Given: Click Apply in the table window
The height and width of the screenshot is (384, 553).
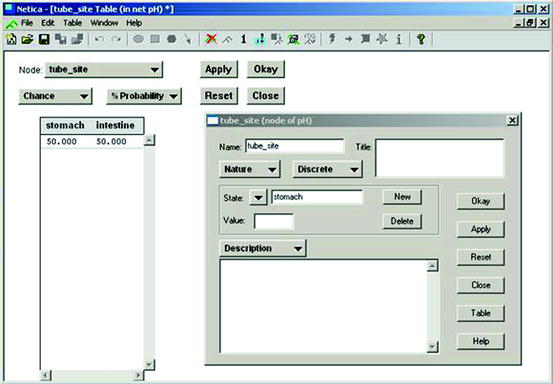Looking at the screenshot, I should 219,69.
